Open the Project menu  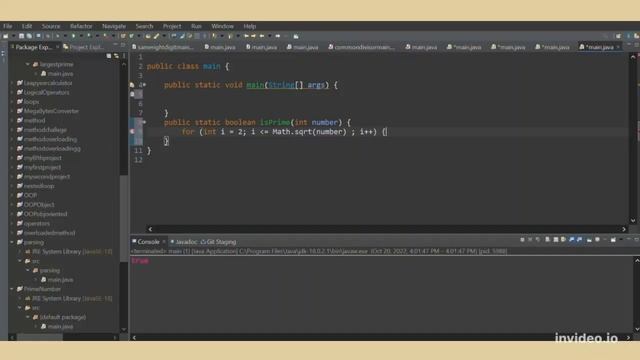point(172,26)
